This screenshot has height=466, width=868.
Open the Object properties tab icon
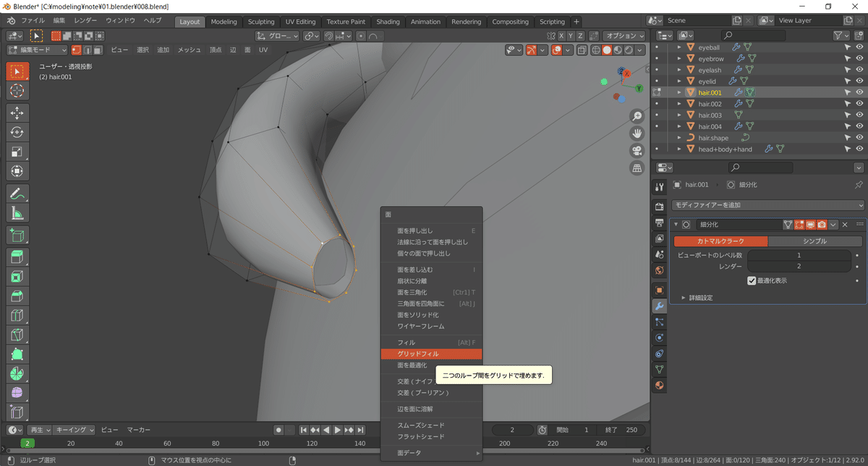[659, 290]
